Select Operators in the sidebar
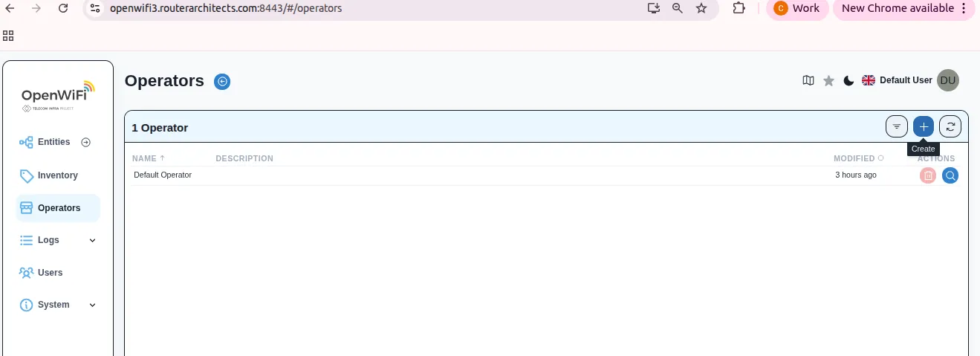The height and width of the screenshot is (356, 980). point(58,208)
